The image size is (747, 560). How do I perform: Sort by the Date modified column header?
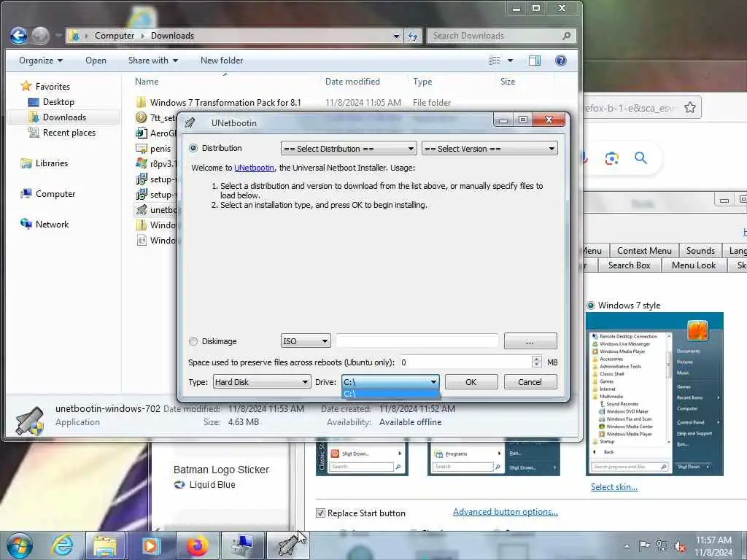pyautogui.click(x=352, y=82)
